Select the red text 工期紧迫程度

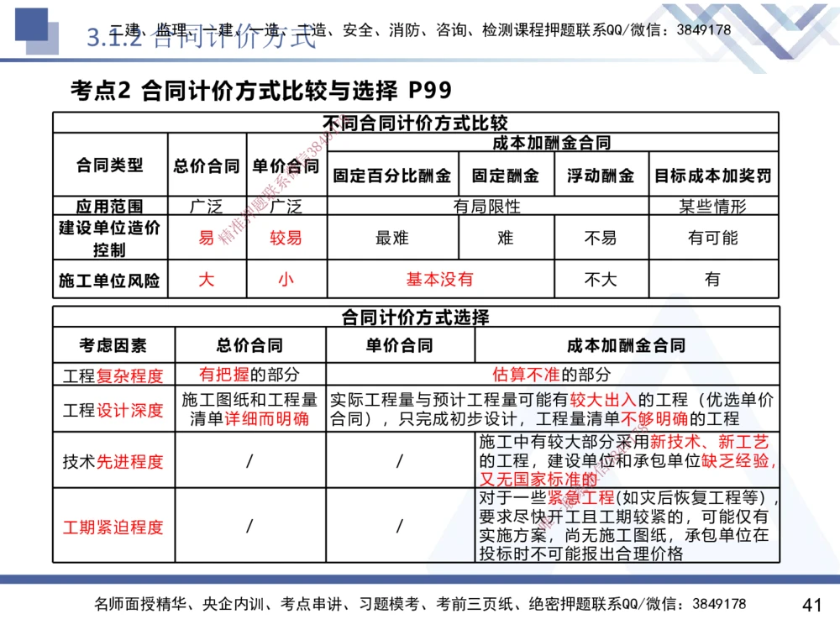click(113, 528)
